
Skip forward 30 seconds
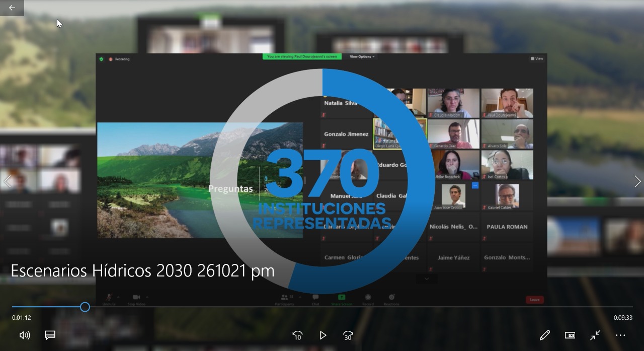(x=348, y=335)
